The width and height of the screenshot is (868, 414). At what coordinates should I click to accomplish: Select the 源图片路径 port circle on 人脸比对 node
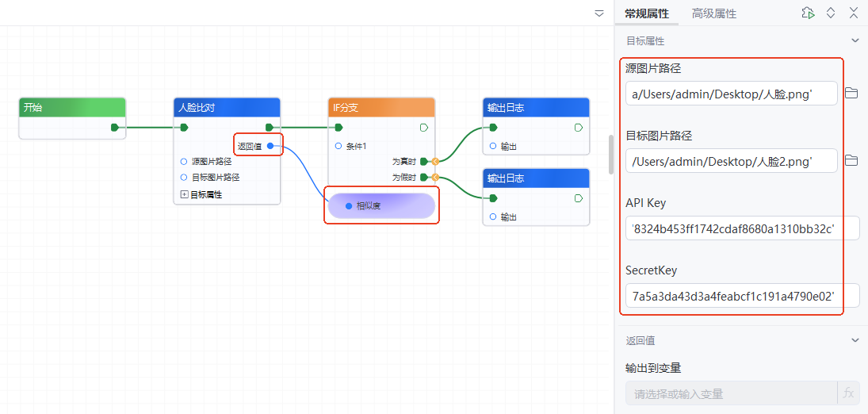184,162
